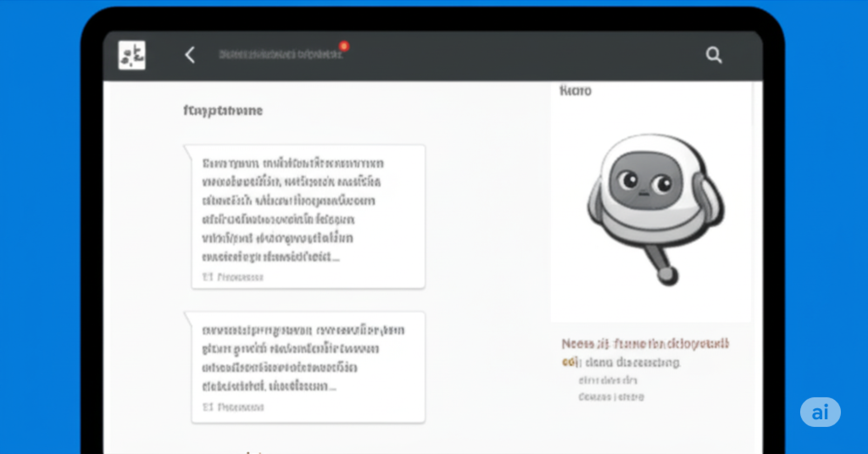Click the app logo in the top-left corner

[132, 55]
